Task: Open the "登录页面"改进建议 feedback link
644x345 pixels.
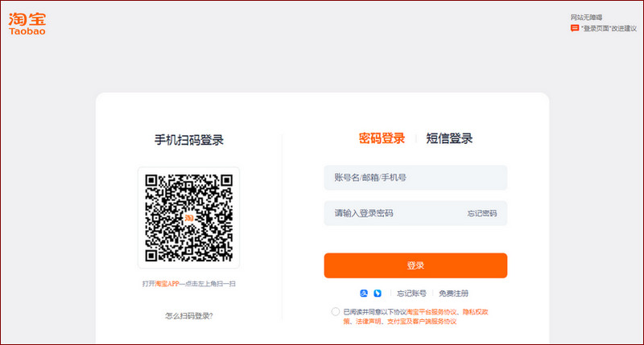Action: coord(609,29)
